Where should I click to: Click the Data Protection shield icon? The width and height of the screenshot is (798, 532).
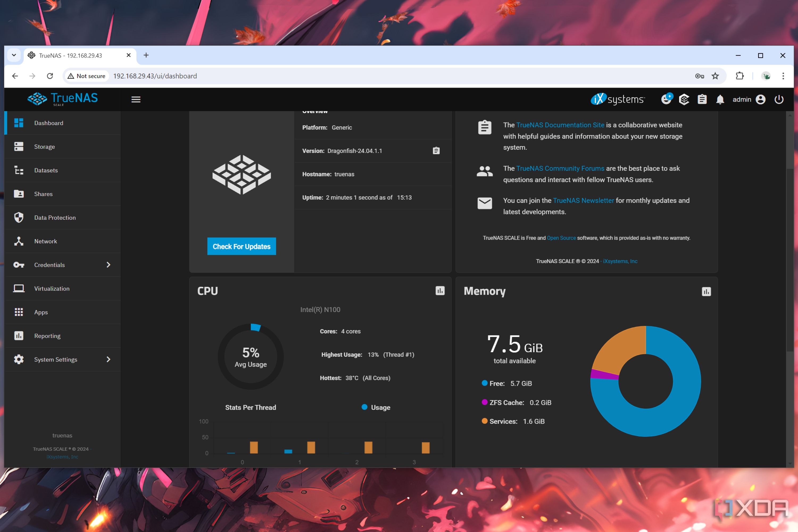pyautogui.click(x=19, y=217)
